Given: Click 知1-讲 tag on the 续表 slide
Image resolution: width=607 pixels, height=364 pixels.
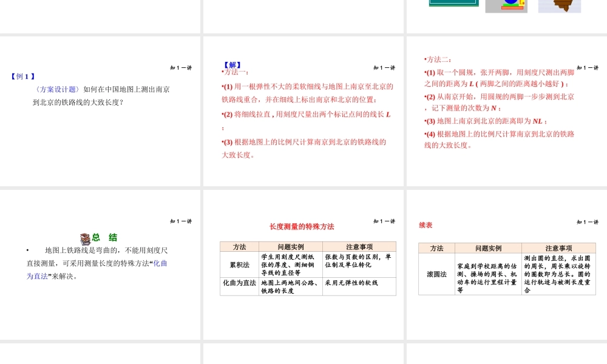Looking at the screenshot, I should point(587,222).
